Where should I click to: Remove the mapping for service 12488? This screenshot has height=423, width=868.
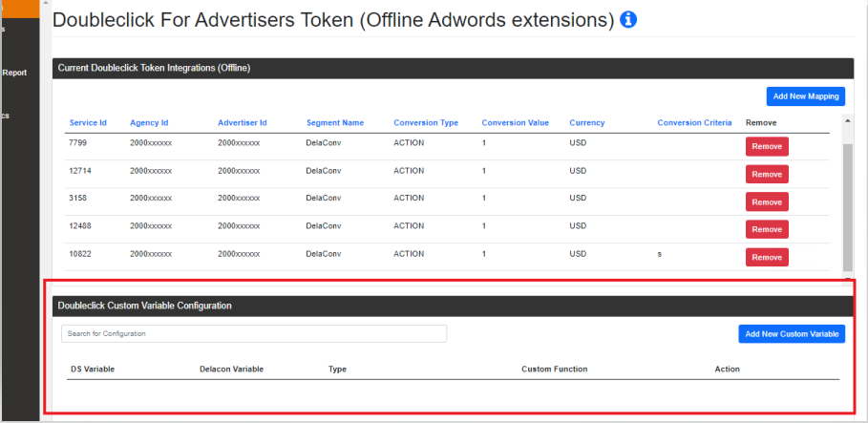tap(767, 229)
